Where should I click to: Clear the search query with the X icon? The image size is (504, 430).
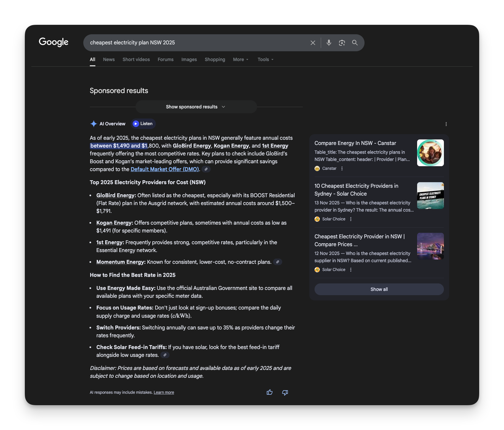(x=313, y=43)
